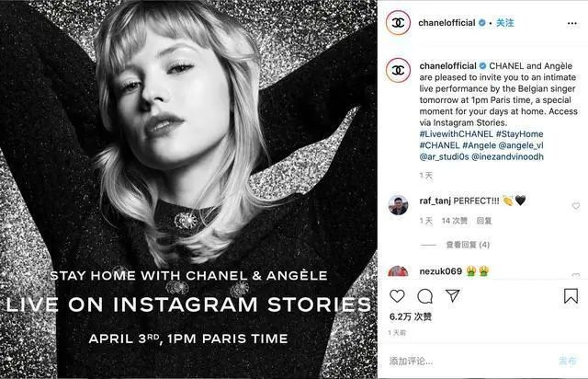
Task: View the 6.2万 次赞 likes count
Action: tap(410, 316)
